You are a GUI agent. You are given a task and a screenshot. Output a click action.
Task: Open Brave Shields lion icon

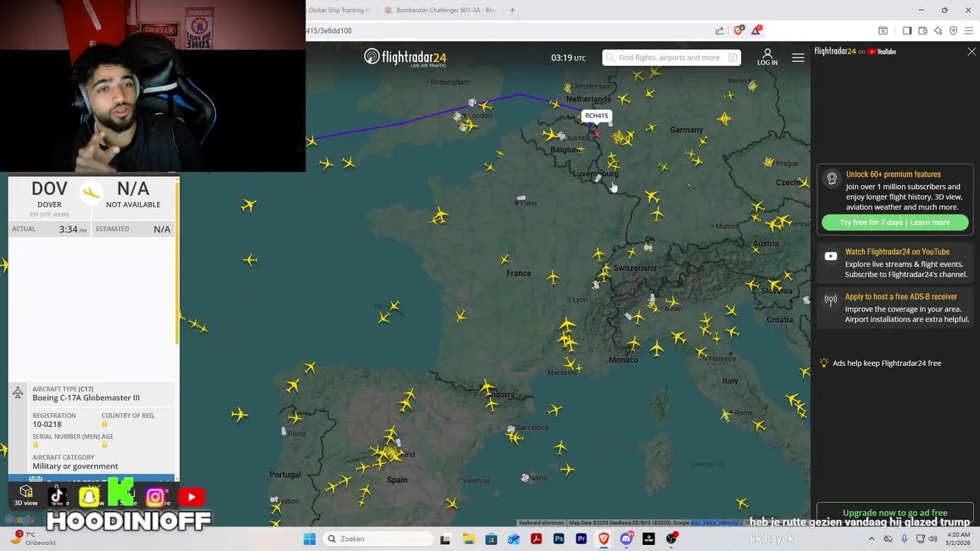(x=738, y=31)
